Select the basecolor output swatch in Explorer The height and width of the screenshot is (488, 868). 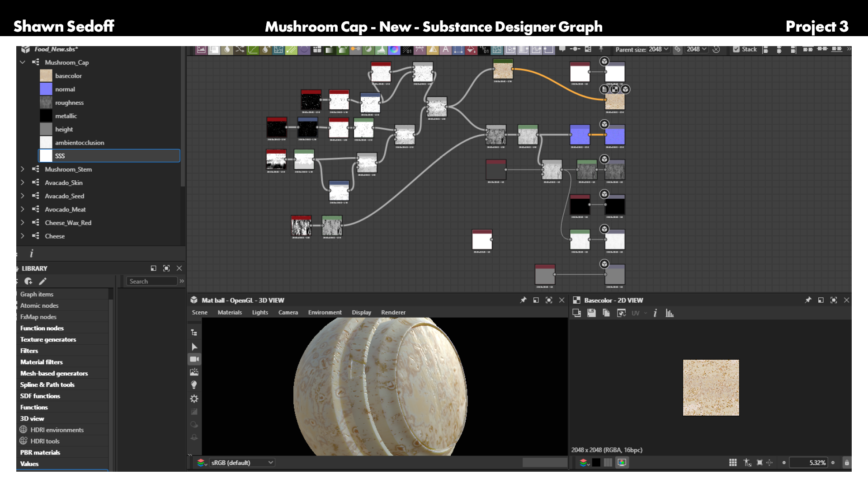tap(46, 75)
